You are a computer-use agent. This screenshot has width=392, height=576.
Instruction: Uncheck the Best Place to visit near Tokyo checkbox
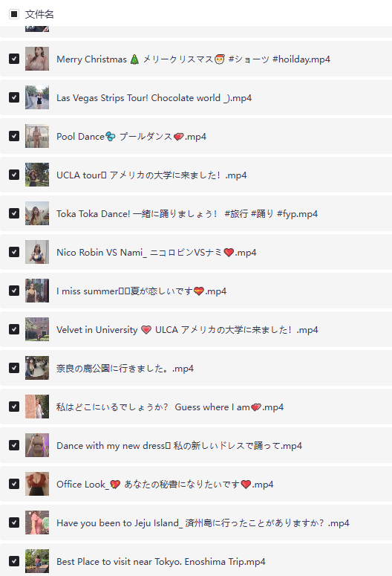point(14,561)
